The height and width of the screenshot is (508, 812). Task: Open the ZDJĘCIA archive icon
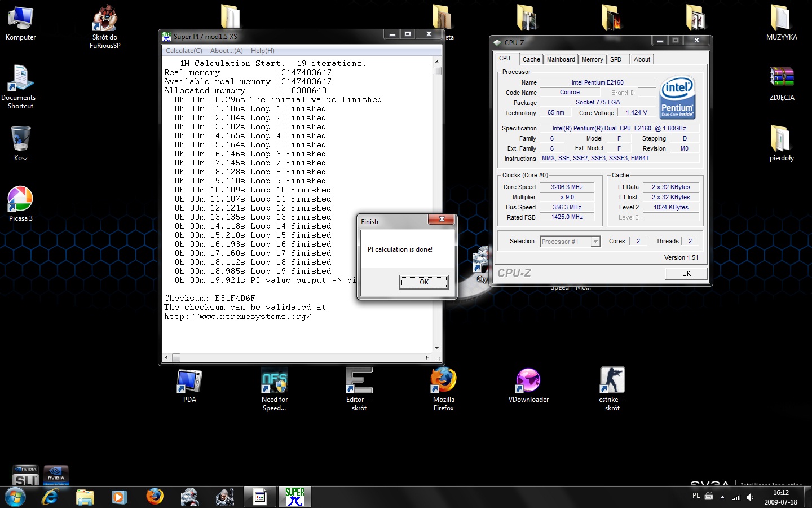click(x=782, y=77)
